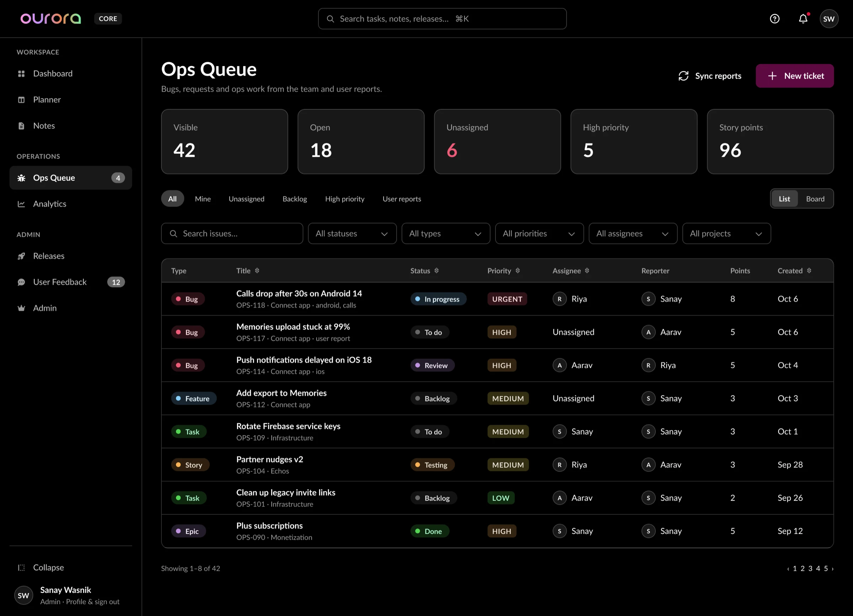
Task: Open the All priorities dropdown
Action: pos(539,234)
